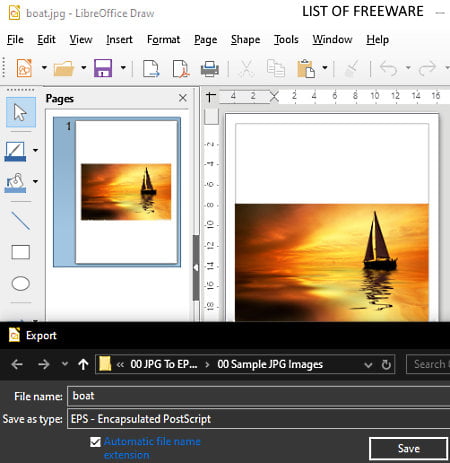Toggle the Automatic file name extension checkbox
The image size is (450, 463).
click(95, 442)
